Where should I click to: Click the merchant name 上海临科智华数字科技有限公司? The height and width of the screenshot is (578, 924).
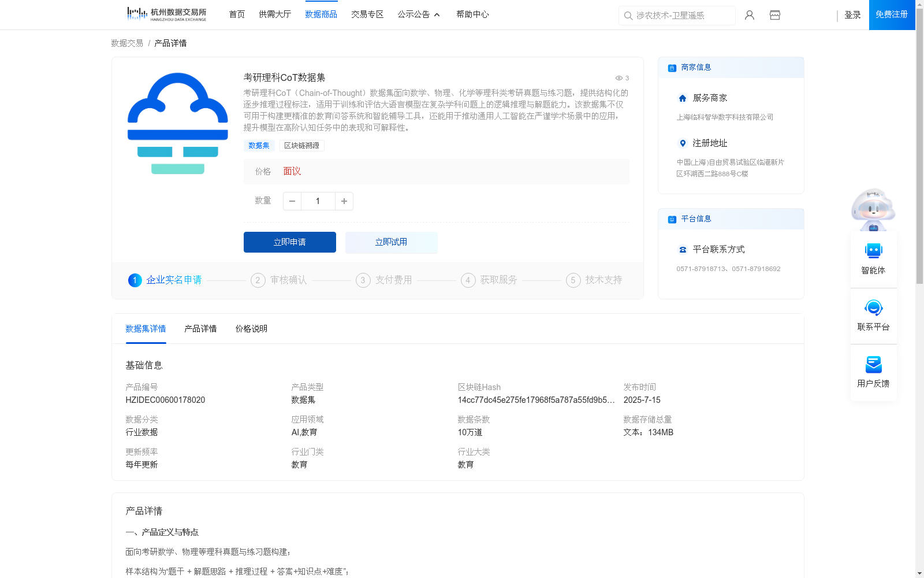725,117
